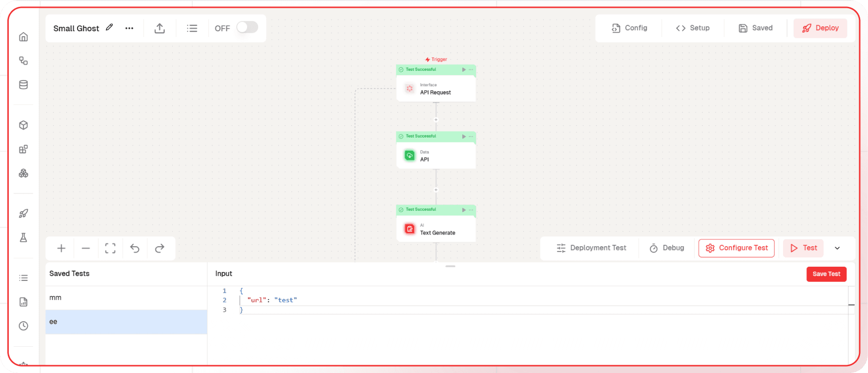Open the database icon in sidebar
Screen dimensions: 868x373
[23, 85]
